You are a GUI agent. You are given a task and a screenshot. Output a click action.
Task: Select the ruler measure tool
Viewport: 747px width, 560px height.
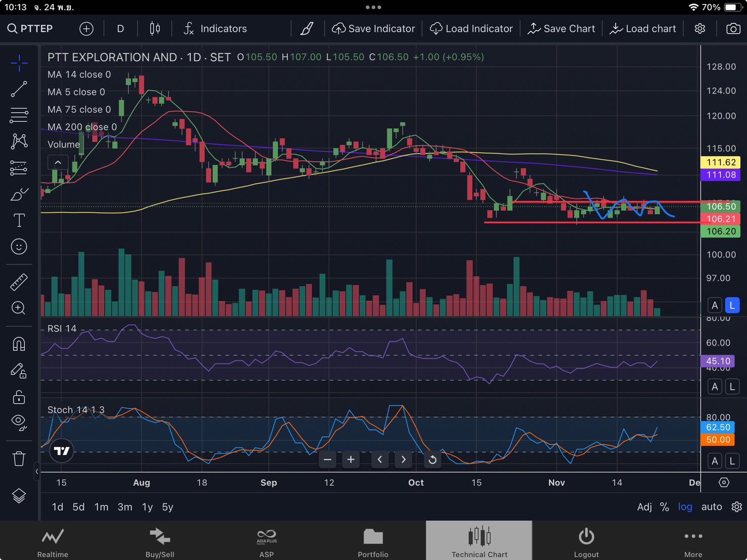19,282
